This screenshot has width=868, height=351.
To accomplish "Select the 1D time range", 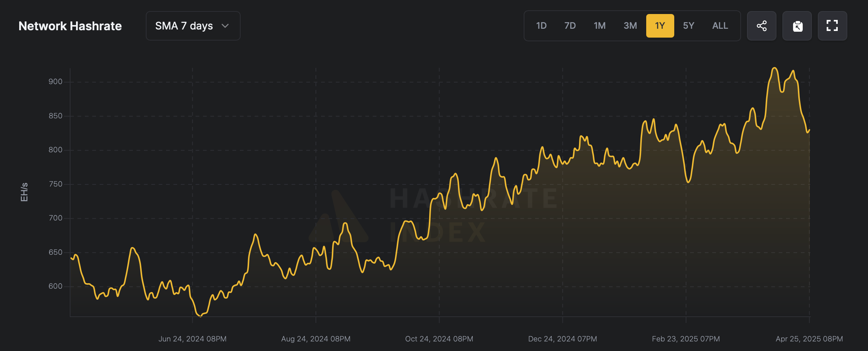I will 541,26.
